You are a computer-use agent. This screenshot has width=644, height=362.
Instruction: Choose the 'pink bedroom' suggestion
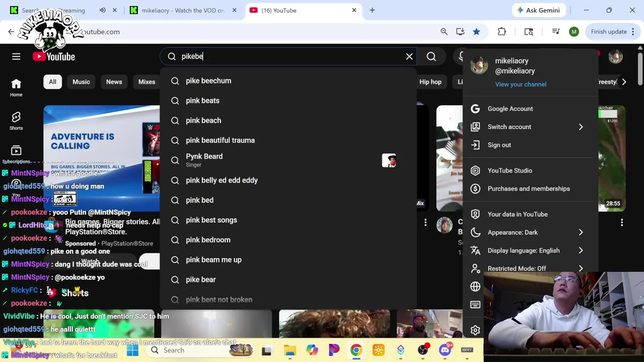(288, 240)
